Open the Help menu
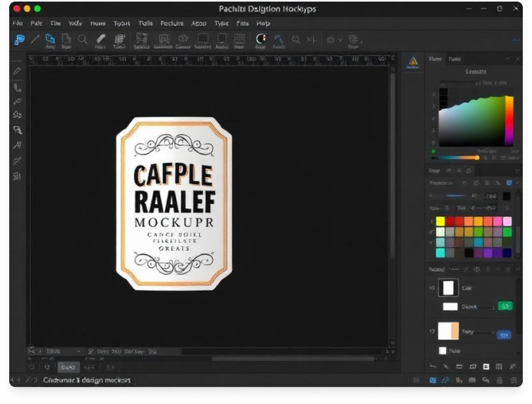 pyautogui.click(x=263, y=24)
